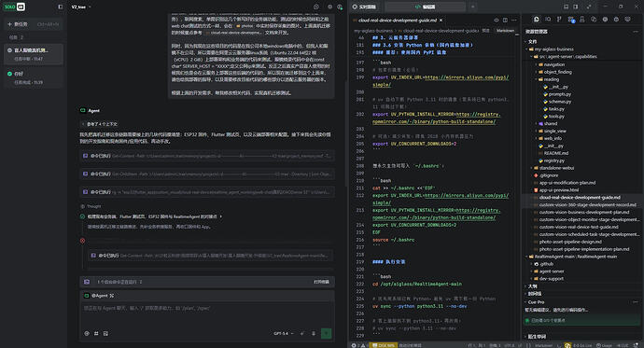Add a new pane tab with plus icon

[x=472, y=7]
